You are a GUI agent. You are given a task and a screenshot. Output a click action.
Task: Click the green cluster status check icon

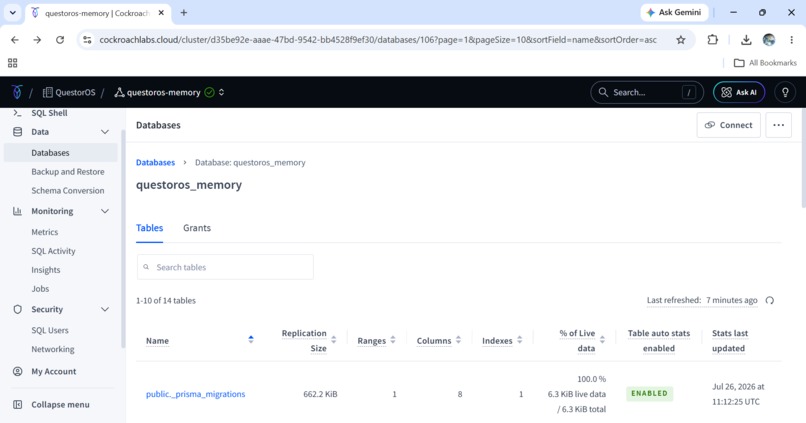pyautogui.click(x=209, y=93)
